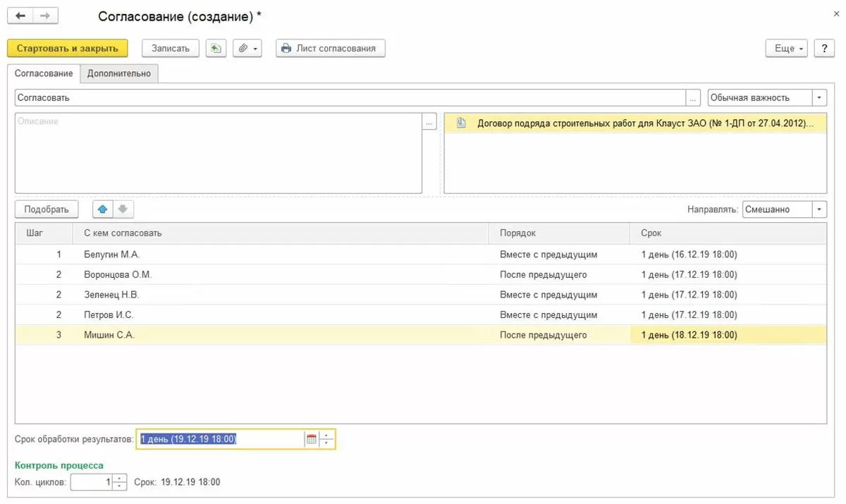Switch to the Дополнительно tab
The width and height of the screenshot is (846, 504).
(119, 73)
